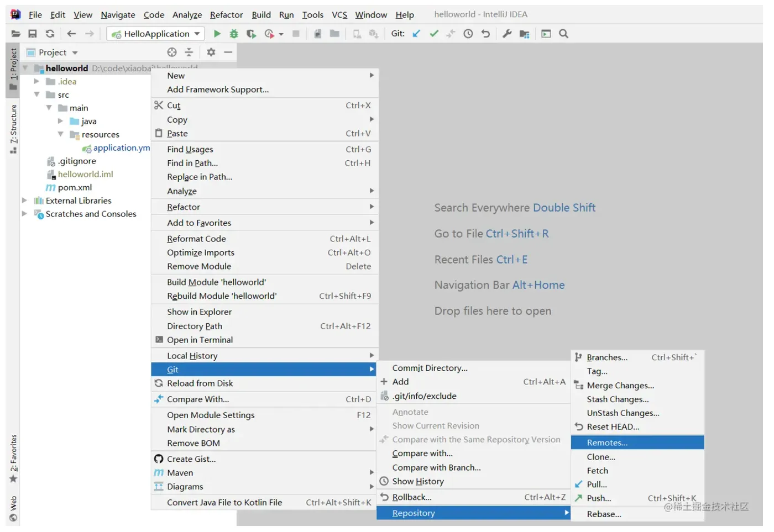Click the Debug bug icon in toolbar
This screenshot has height=532, width=774.
[234, 34]
